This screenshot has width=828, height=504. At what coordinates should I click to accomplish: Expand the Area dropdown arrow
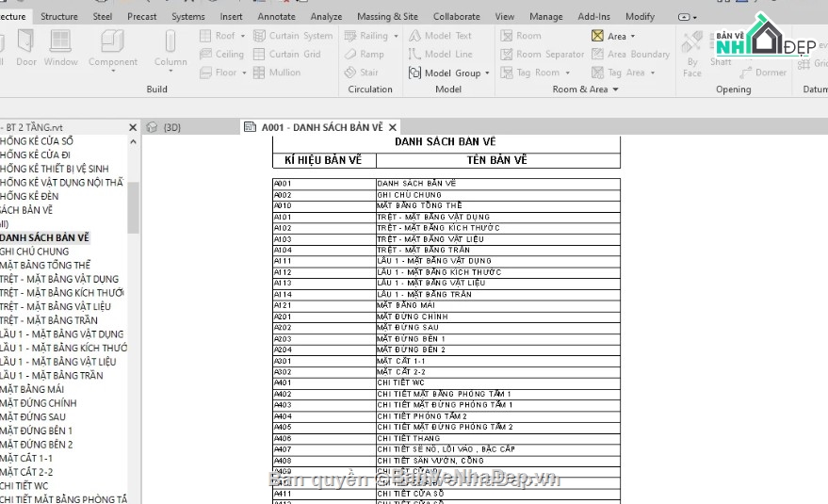(633, 36)
